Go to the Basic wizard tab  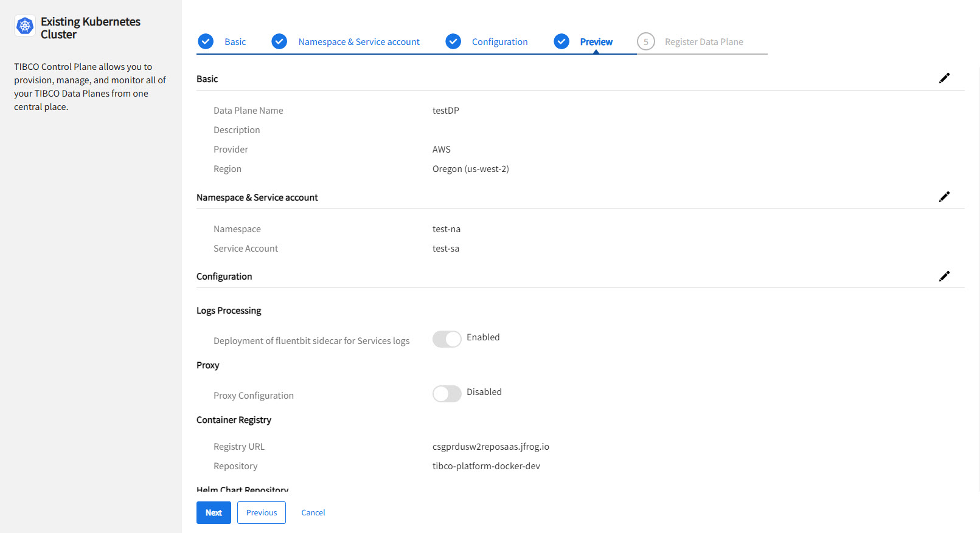[235, 42]
